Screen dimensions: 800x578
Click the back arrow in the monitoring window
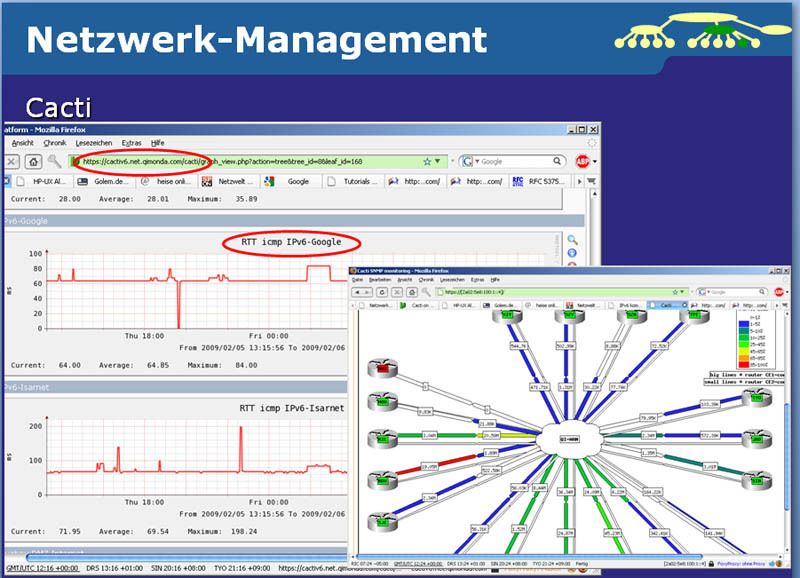click(x=358, y=290)
